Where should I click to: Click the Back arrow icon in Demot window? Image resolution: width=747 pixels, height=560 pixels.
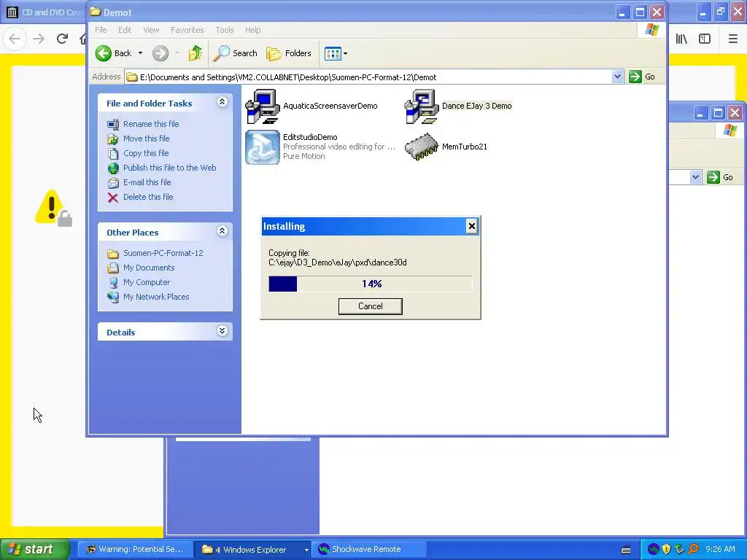(x=104, y=53)
